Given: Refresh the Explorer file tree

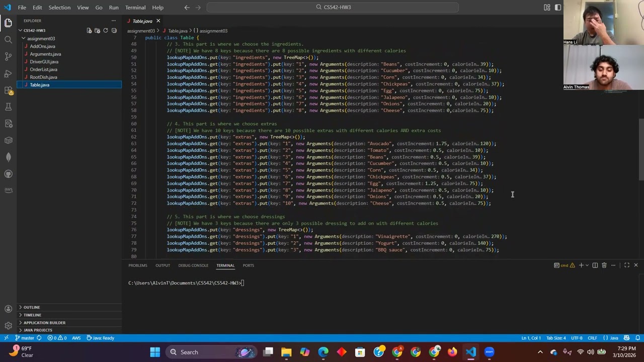Looking at the screenshot, I should point(106,31).
